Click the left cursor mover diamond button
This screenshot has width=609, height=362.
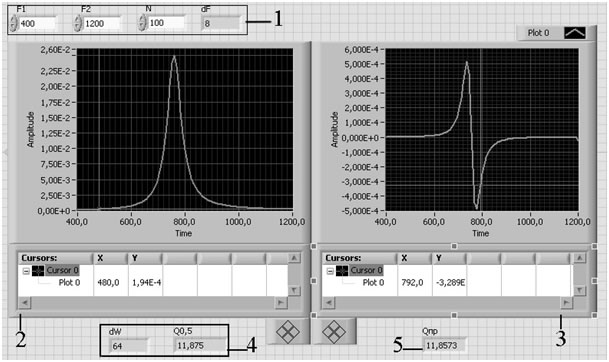pos(288,332)
